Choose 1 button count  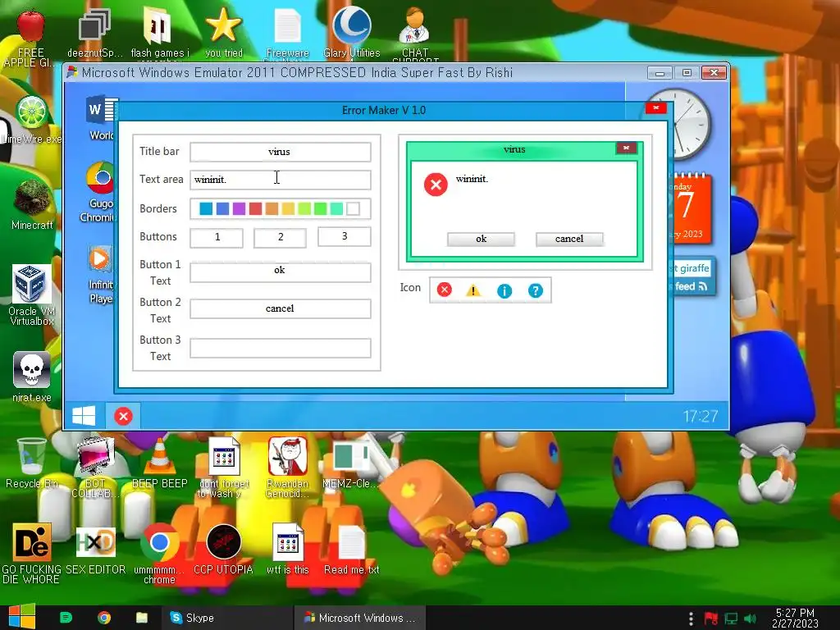pyautogui.click(x=217, y=237)
